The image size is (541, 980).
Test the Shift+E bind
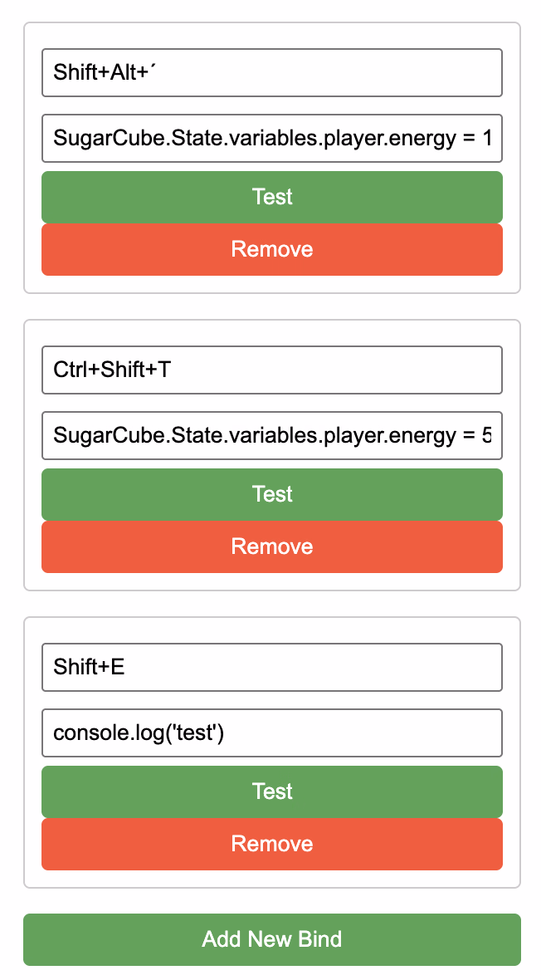(x=272, y=791)
